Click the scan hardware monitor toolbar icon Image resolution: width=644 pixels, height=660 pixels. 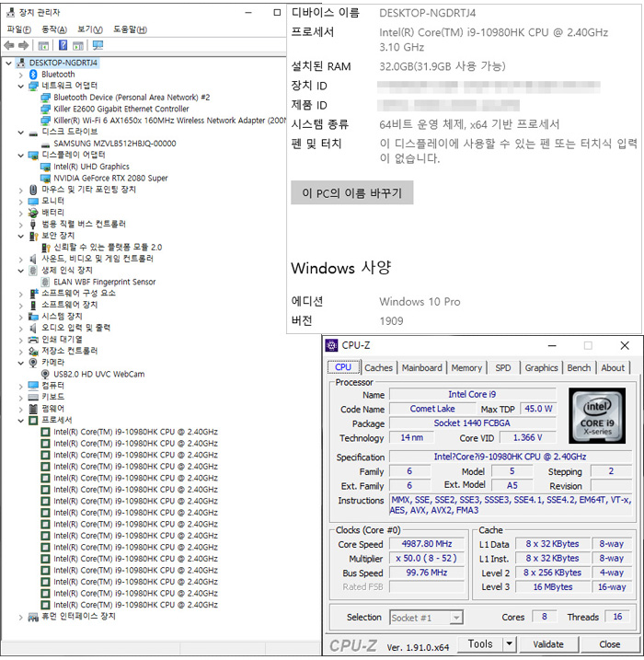98,45
